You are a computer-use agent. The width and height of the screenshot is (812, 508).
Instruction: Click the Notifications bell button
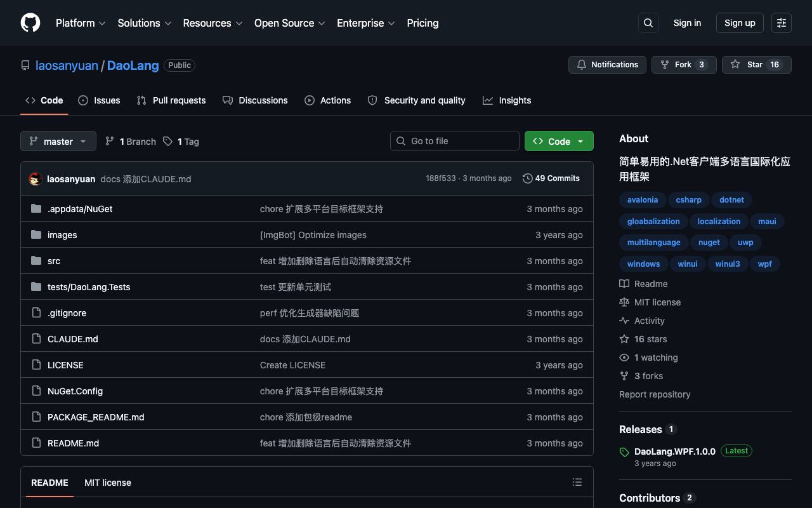608,65
